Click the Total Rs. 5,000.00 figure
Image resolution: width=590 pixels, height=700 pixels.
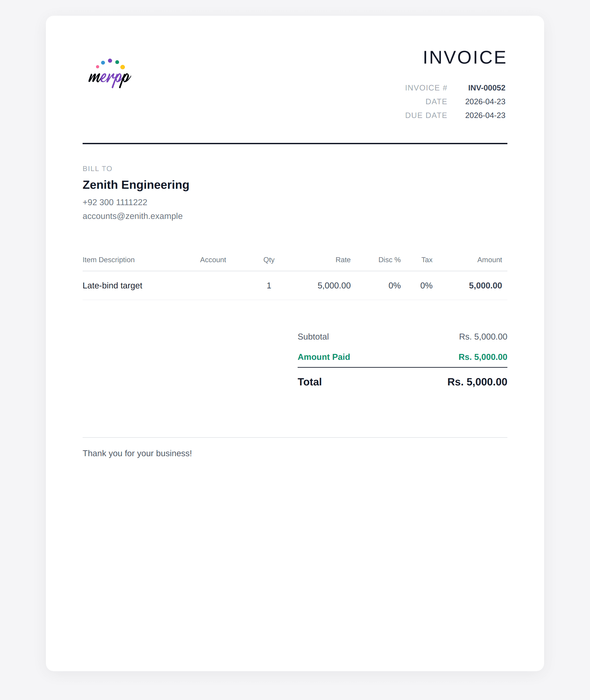click(x=477, y=381)
